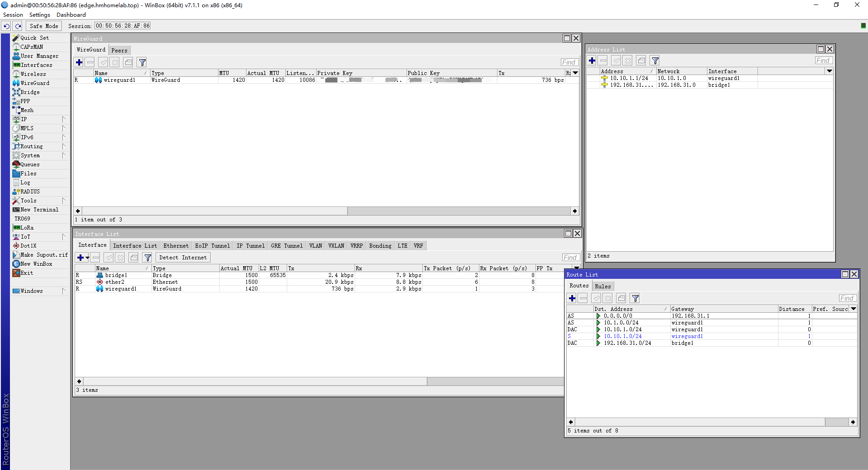Switch to Rules tab in Route List
Screen dimensions: 868x470
602,286
